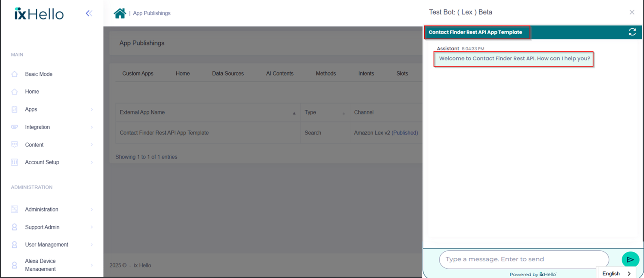Switch to the Slots tab
644x278 pixels.
[x=402, y=73]
